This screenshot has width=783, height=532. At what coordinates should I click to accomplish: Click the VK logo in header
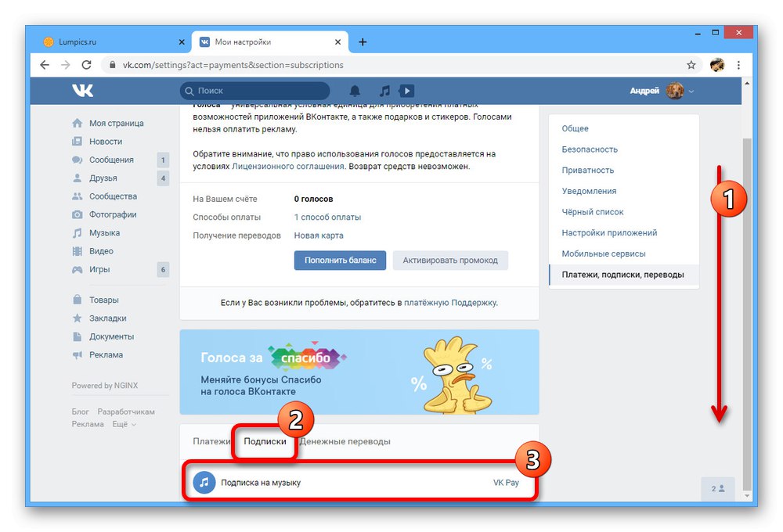pyautogui.click(x=83, y=90)
